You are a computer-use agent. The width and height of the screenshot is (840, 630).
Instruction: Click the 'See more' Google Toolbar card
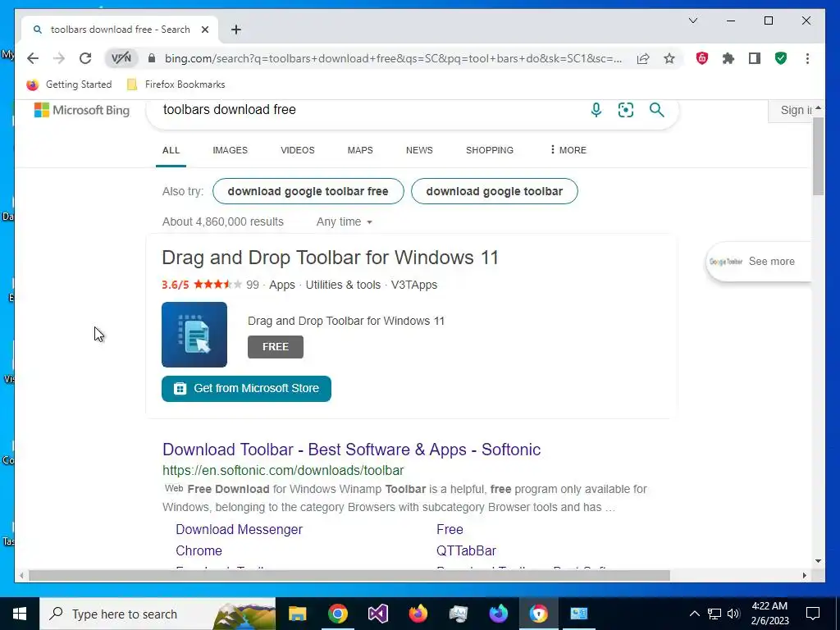point(758,262)
